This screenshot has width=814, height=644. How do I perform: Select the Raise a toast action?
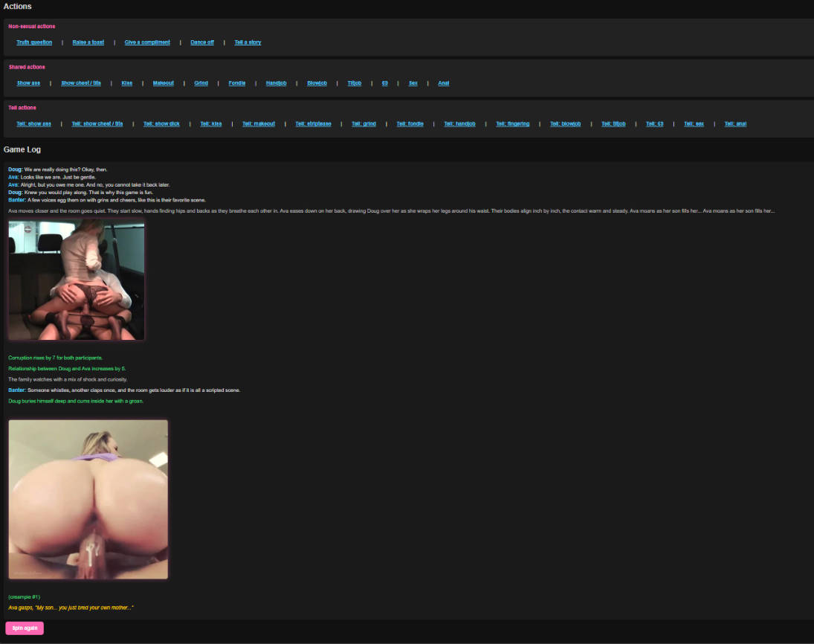tap(88, 42)
